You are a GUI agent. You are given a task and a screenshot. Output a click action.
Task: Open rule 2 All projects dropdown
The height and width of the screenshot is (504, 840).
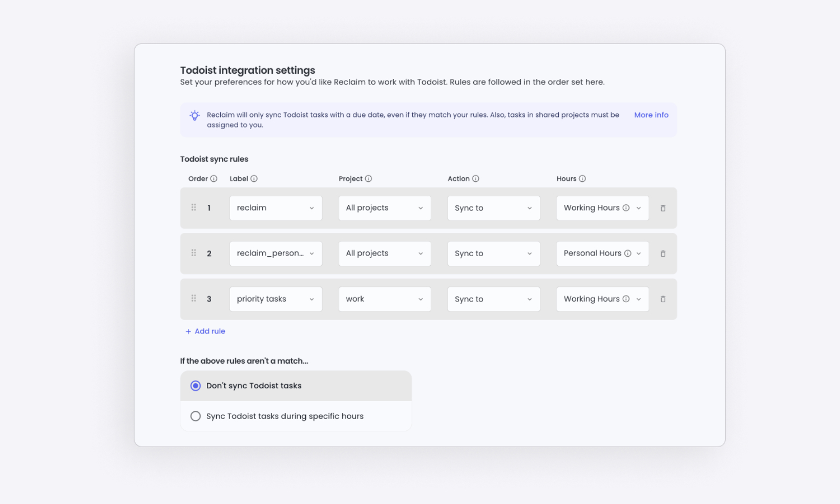coord(385,254)
